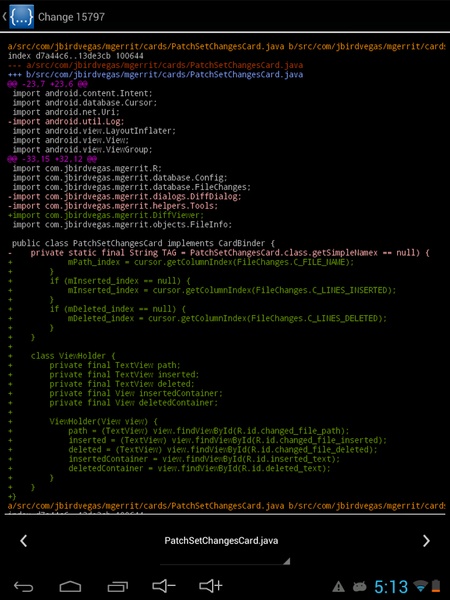Open the warning triangle notification
The image size is (450, 600).
click(339, 586)
